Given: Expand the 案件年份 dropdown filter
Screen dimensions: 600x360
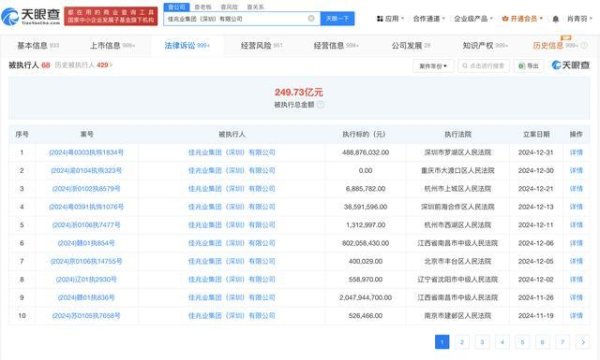Looking at the screenshot, I should point(433,66).
